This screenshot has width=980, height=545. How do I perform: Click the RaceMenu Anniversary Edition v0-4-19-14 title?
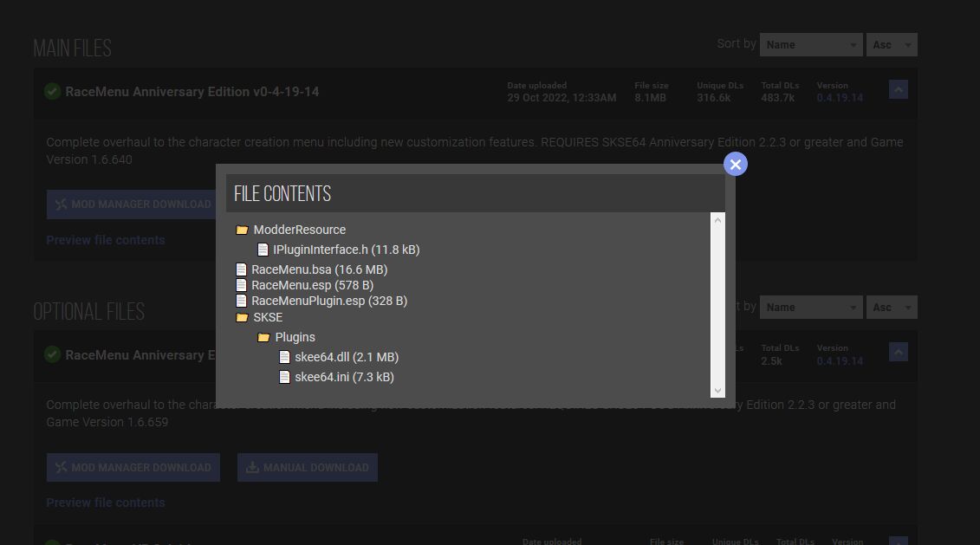pyautogui.click(x=191, y=92)
